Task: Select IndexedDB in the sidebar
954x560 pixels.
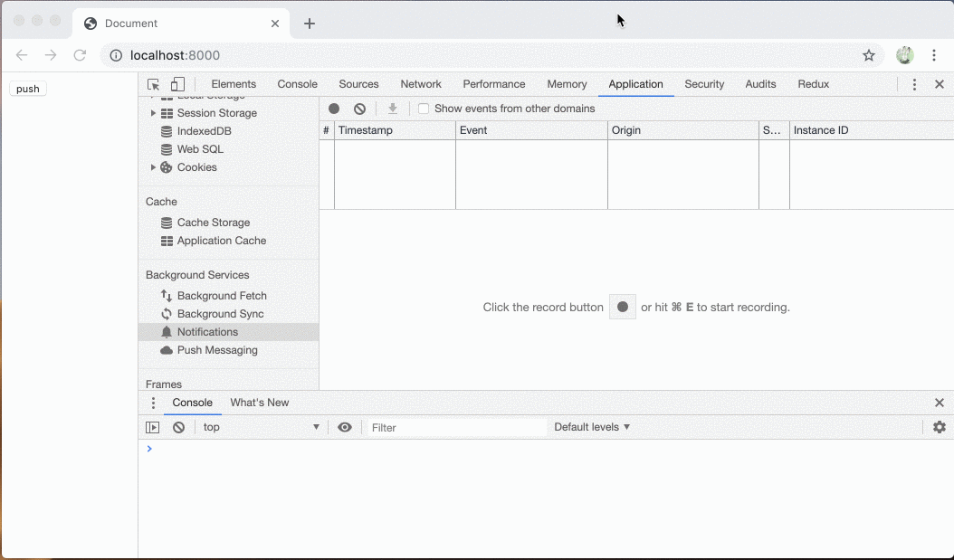Action: click(204, 131)
